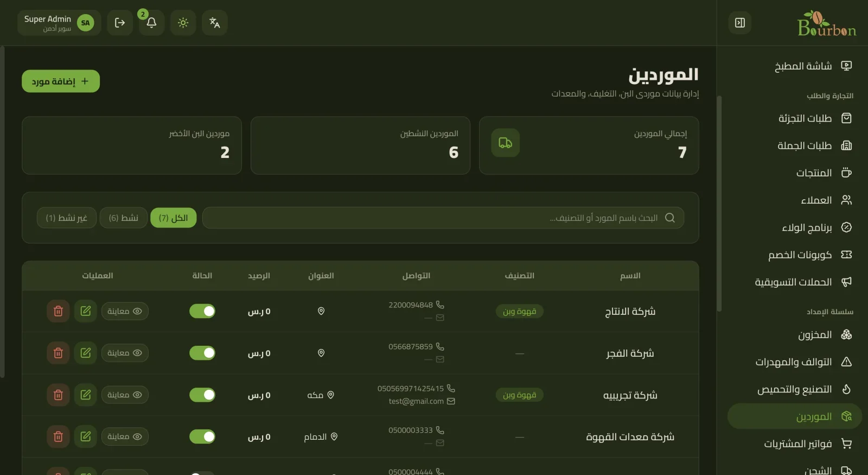
Task: Edit supplier شركة تجريبيه
Action: 86,395
